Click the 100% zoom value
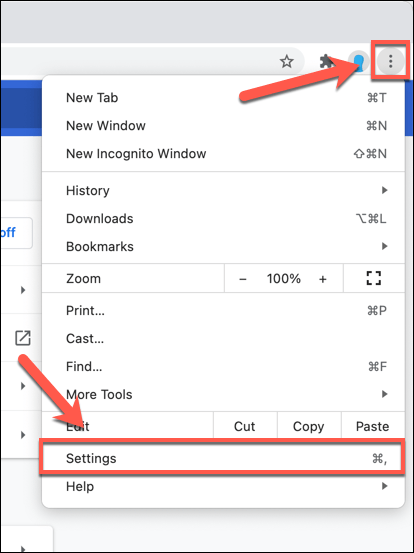Viewport: 414px width, 553px height. pos(284,279)
